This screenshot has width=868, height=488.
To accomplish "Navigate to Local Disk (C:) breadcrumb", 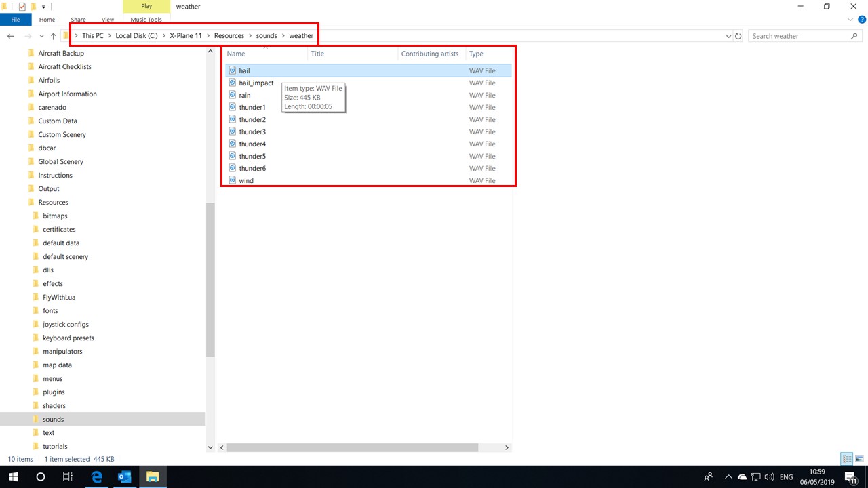I will (x=136, y=36).
